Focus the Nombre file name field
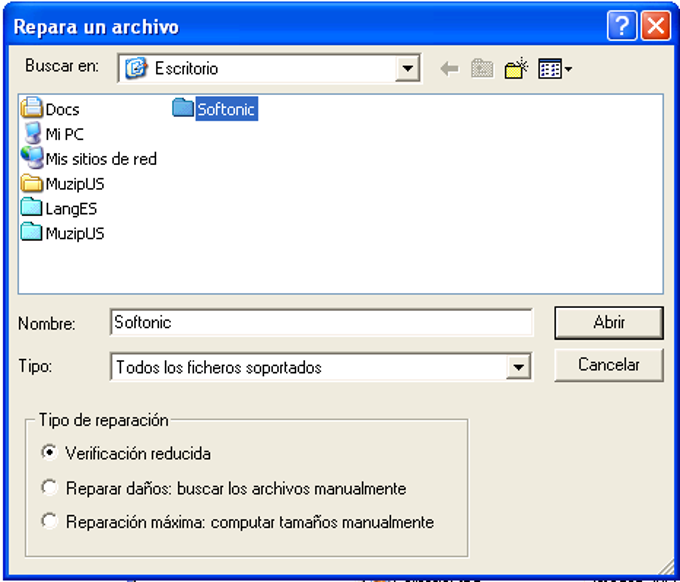The width and height of the screenshot is (680, 582). 321,322
